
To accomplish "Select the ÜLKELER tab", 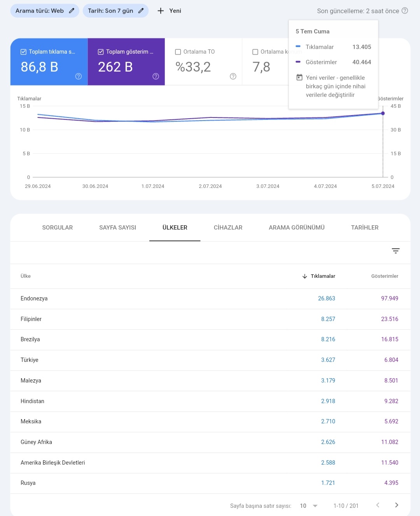I will tap(175, 228).
